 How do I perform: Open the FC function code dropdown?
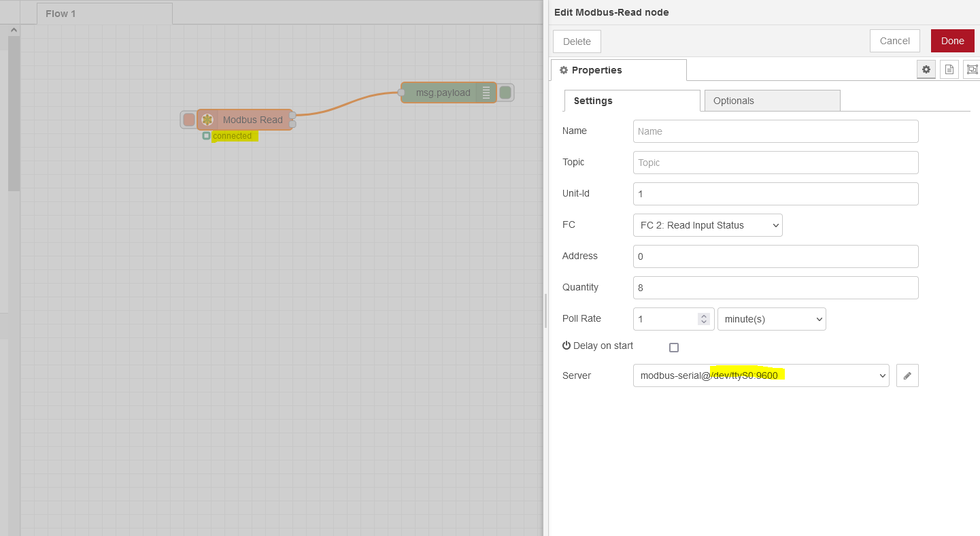707,225
